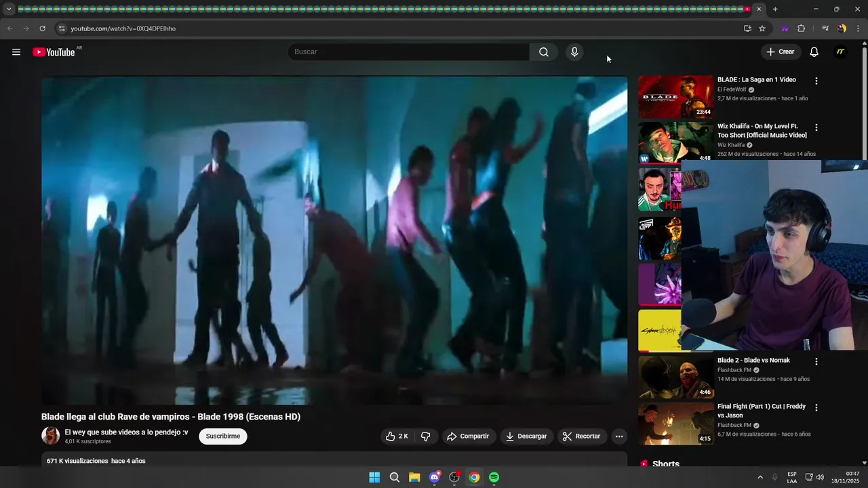Image resolution: width=868 pixels, height=488 pixels.
Task: Reload the page in Chrome
Action: click(x=42, y=28)
